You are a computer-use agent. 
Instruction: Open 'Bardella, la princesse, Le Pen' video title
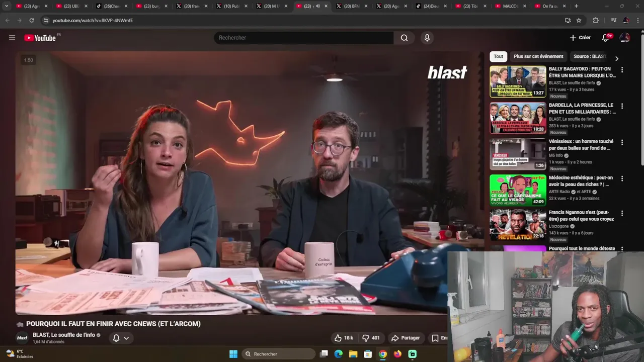582,109
